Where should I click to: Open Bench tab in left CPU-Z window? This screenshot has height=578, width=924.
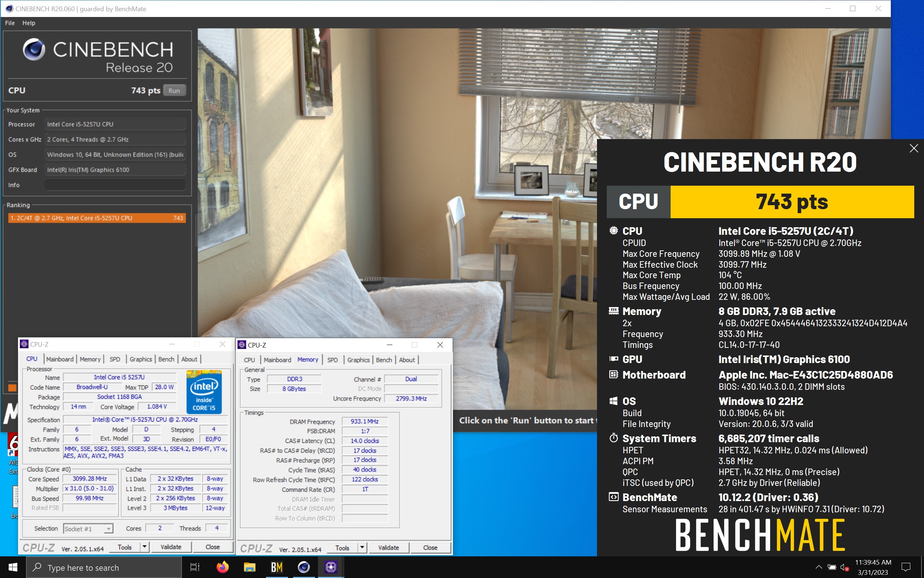click(x=166, y=359)
